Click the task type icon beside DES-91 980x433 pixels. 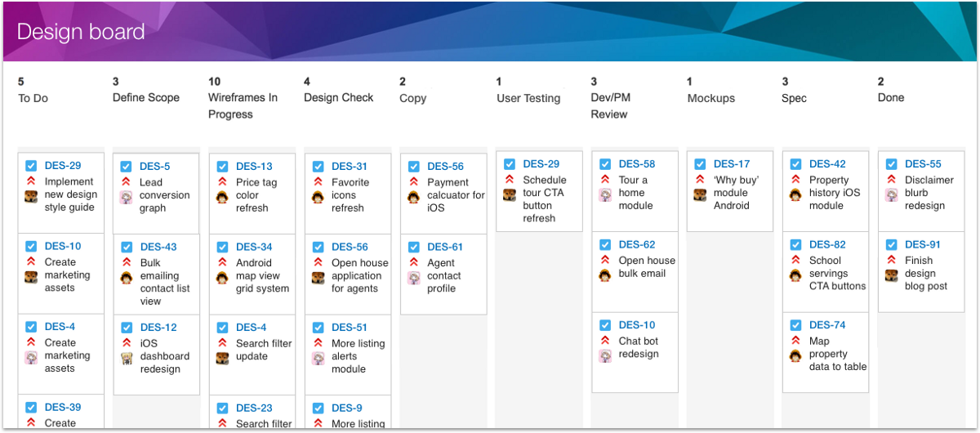tap(891, 244)
